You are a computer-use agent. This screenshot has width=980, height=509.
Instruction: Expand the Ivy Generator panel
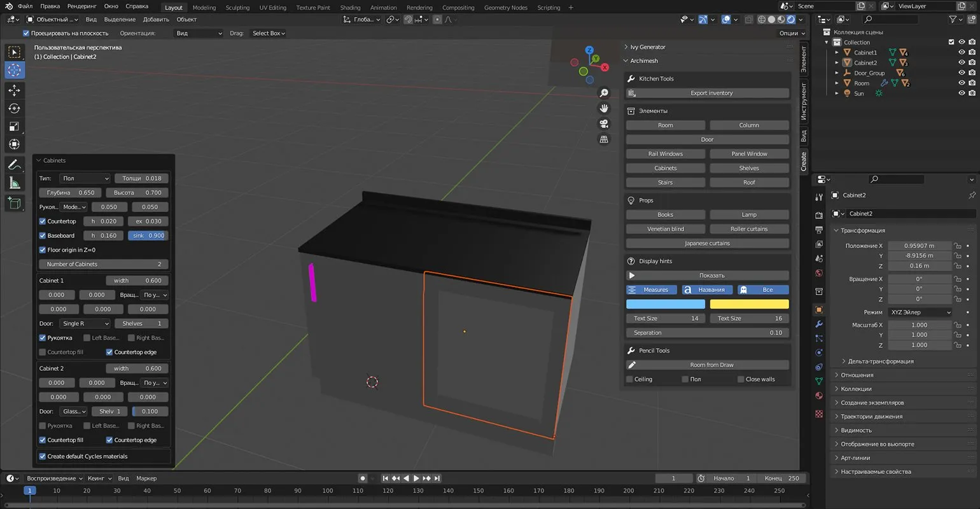click(648, 47)
